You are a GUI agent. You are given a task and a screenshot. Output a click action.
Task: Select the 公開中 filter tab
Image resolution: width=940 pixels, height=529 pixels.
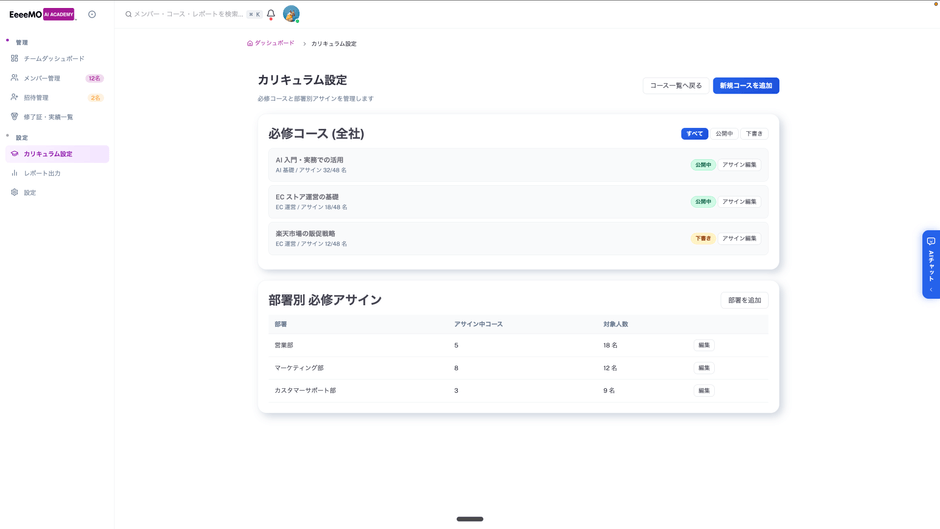[x=724, y=134]
